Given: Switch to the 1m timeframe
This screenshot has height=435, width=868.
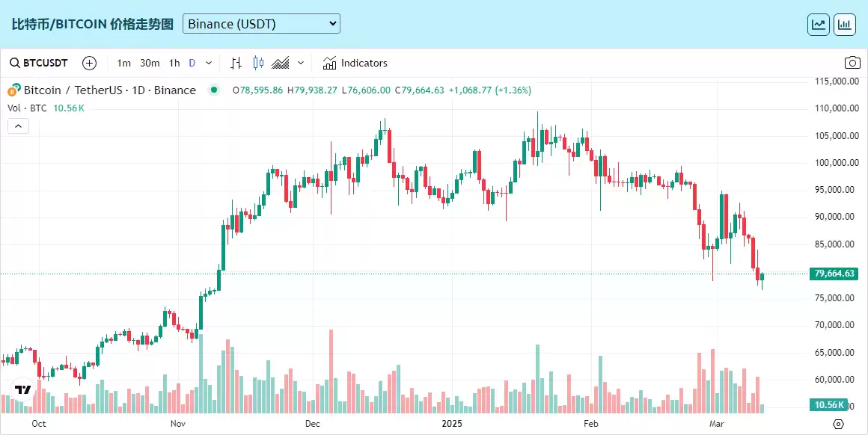Looking at the screenshot, I should point(123,63).
